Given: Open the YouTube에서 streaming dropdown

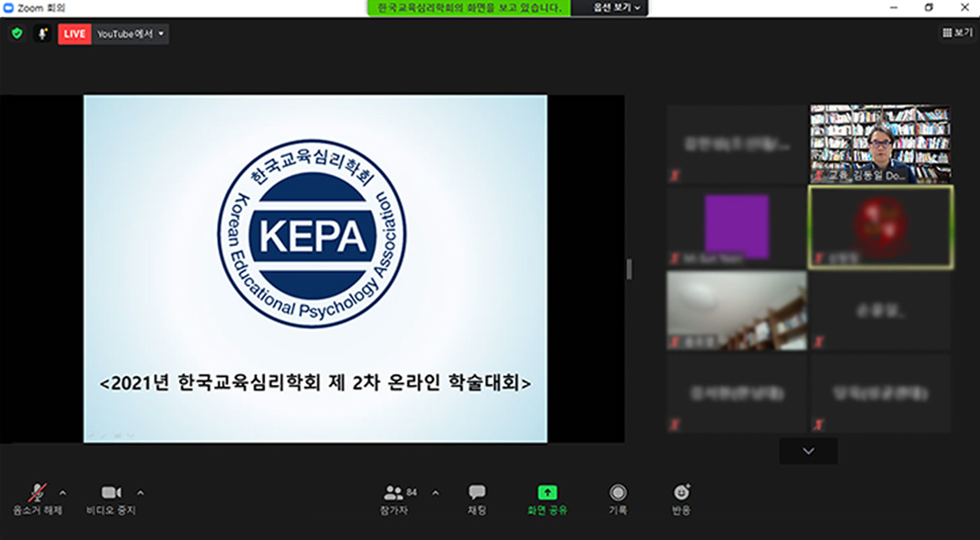Looking at the screenshot, I should click(x=125, y=33).
